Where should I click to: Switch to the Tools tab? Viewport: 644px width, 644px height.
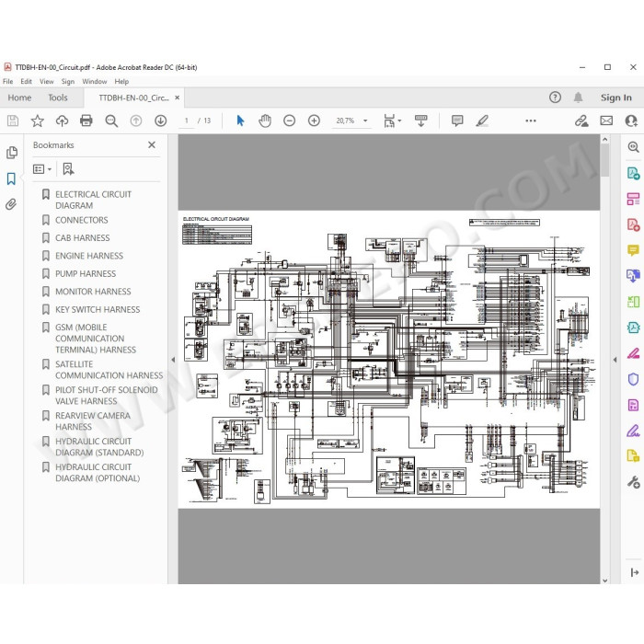click(x=57, y=98)
